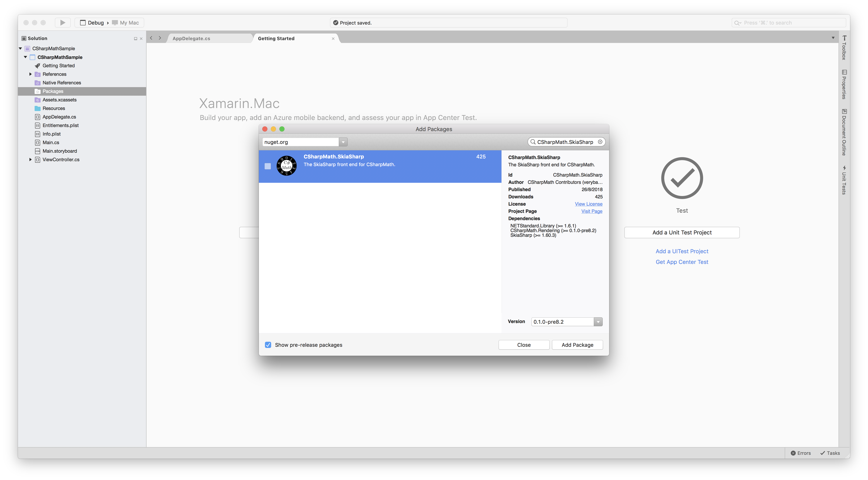Open the Assets.xcassets item
Image resolution: width=868 pixels, height=480 pixels.
[59, 100]
